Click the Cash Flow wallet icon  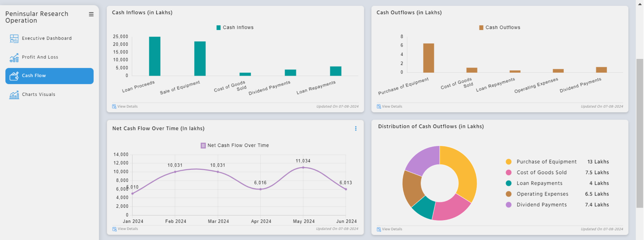click(x=14, y=76)
